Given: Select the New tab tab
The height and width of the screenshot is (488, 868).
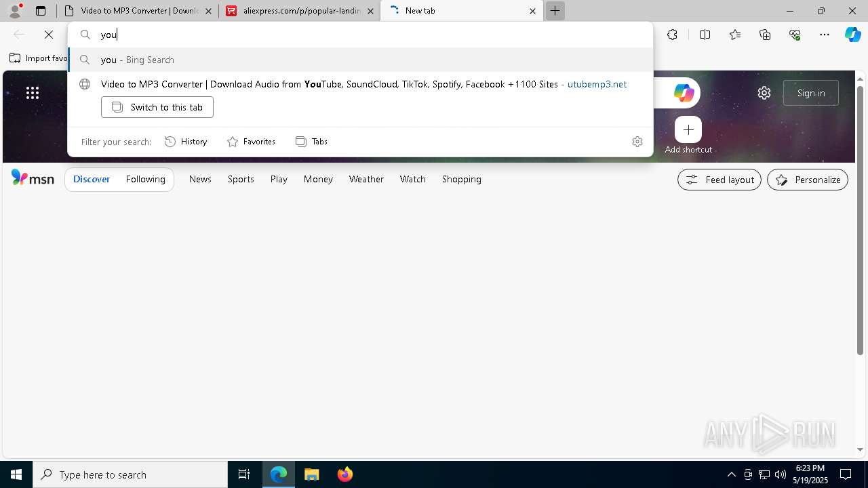Looking at the screenshot, I should (462, 11).
